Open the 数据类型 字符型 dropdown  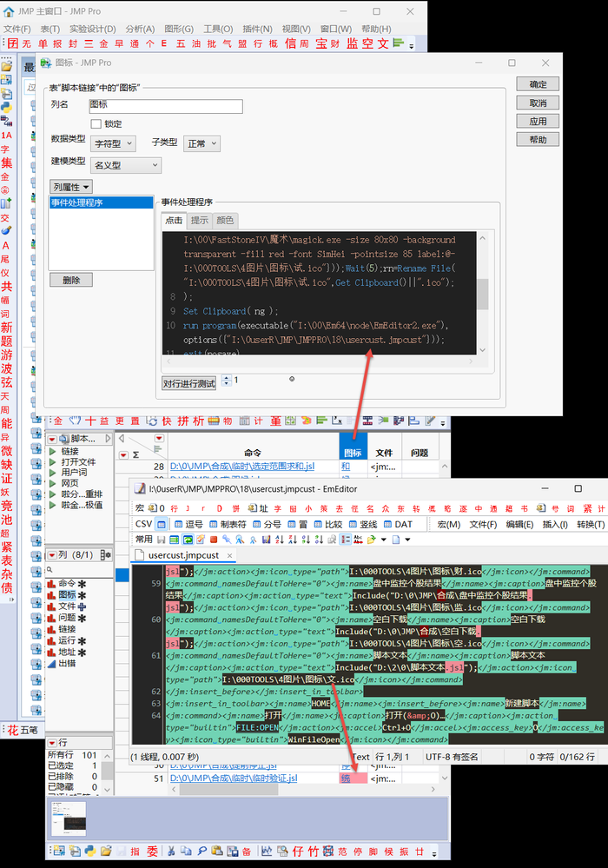(113, 144)
